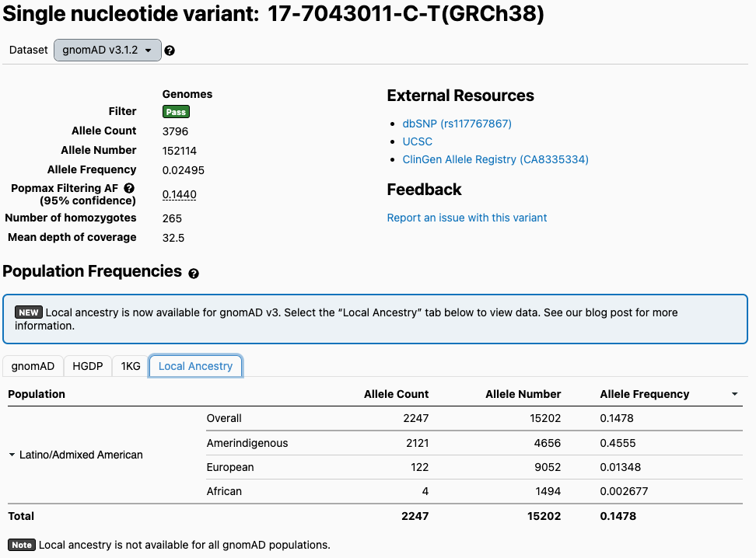
Task: Switch to the gnomAD tab
Action: point(33,366)
